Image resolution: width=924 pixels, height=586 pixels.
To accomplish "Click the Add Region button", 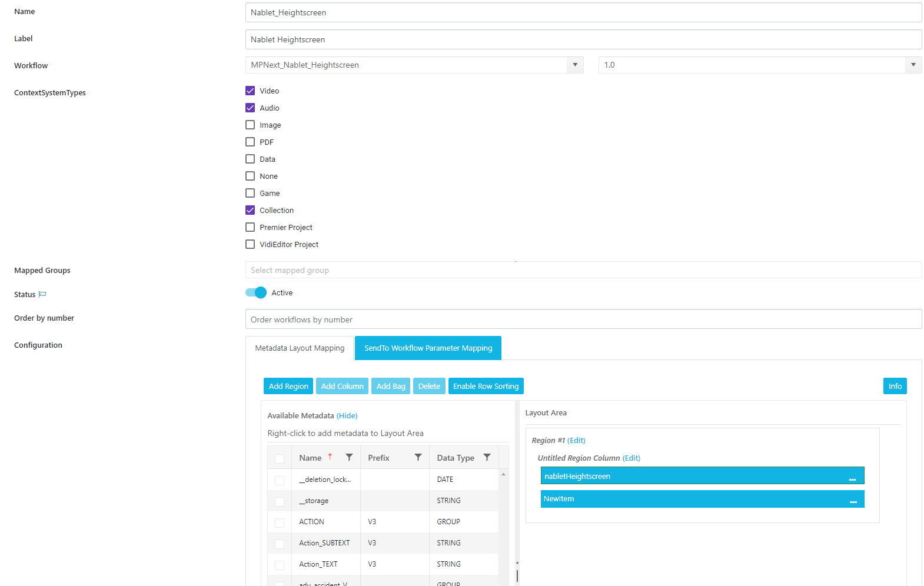I will coord(288,386).
